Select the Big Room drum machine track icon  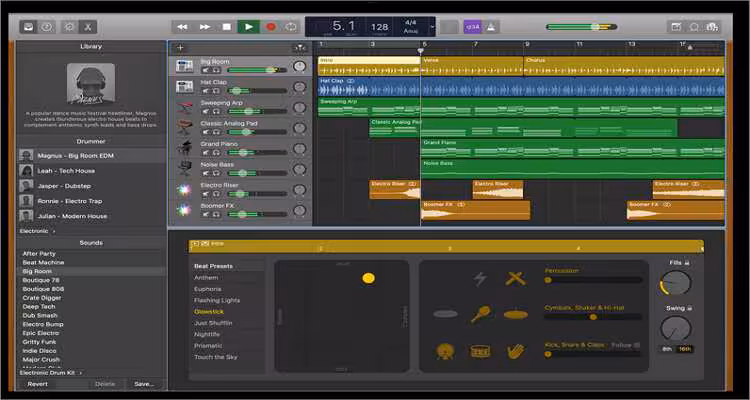[x=184, y=66]
